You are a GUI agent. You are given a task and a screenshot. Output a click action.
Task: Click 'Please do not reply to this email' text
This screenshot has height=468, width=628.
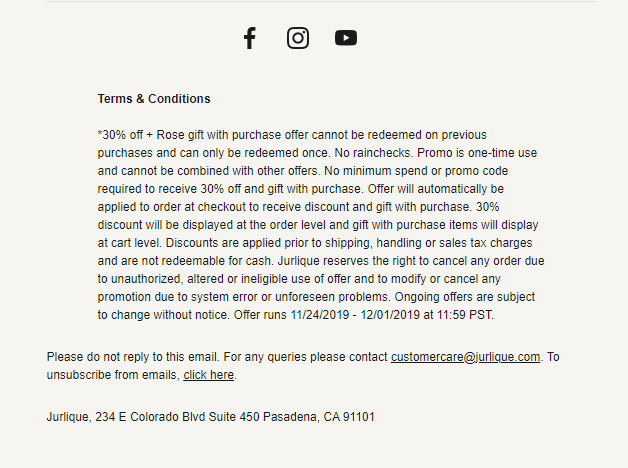(133, 357)
